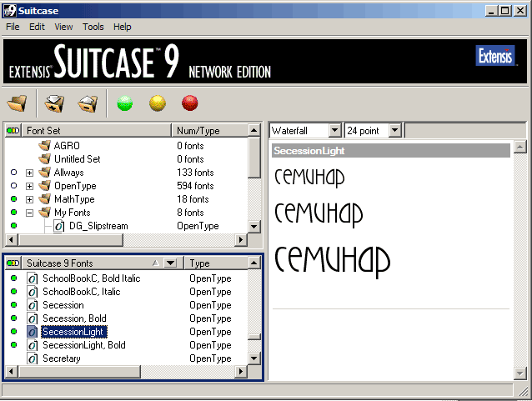Click scroll-down arrow in preview pane
Viewport: 532px width, 401px height.
click(x=520, y=373)
